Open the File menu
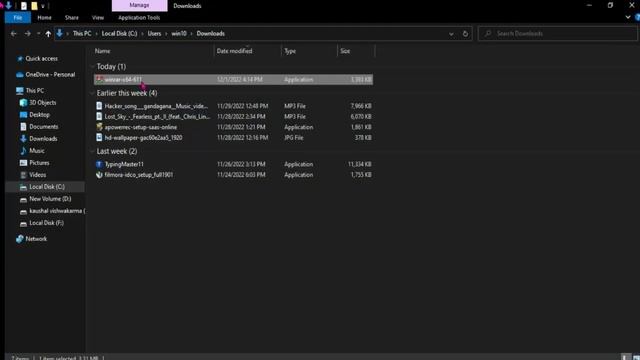The height and width of the screenshot is (360, 640). tap(18, 18)
